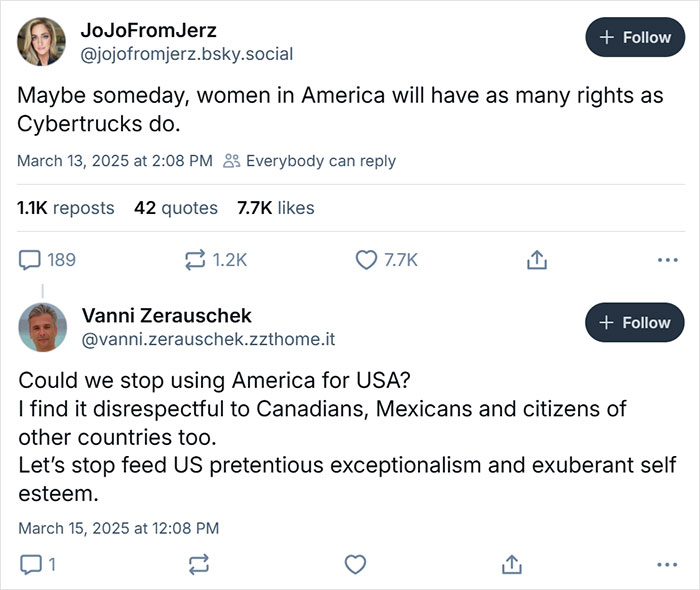
Task: Open more options on Vanni Zerauschek's reply
Action: tap(667, 565)
